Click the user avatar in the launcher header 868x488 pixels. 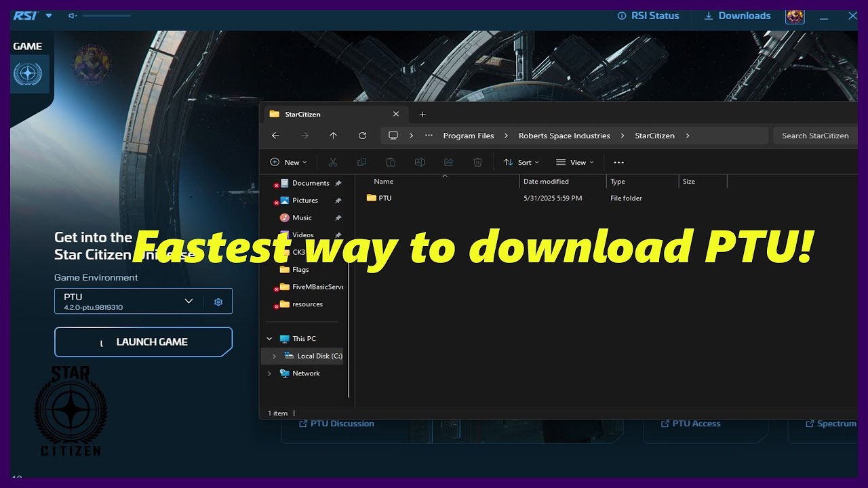point(795,16)
